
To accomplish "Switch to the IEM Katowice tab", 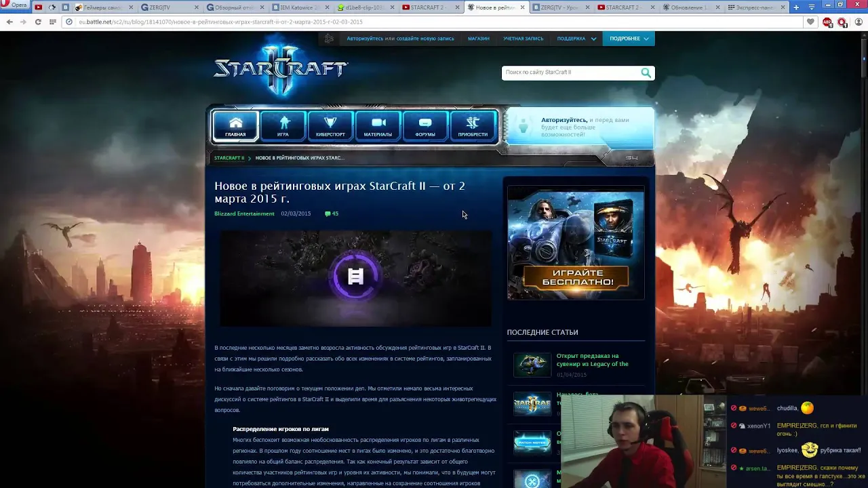I will [300, 7].
